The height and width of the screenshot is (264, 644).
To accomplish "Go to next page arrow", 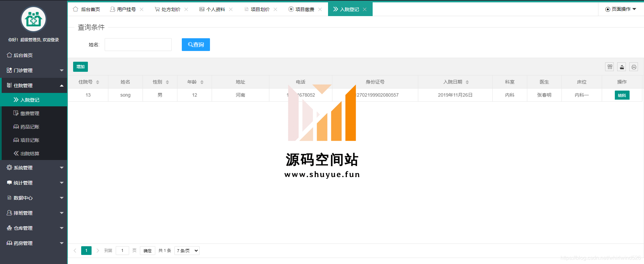I will (x=98, y=251).
